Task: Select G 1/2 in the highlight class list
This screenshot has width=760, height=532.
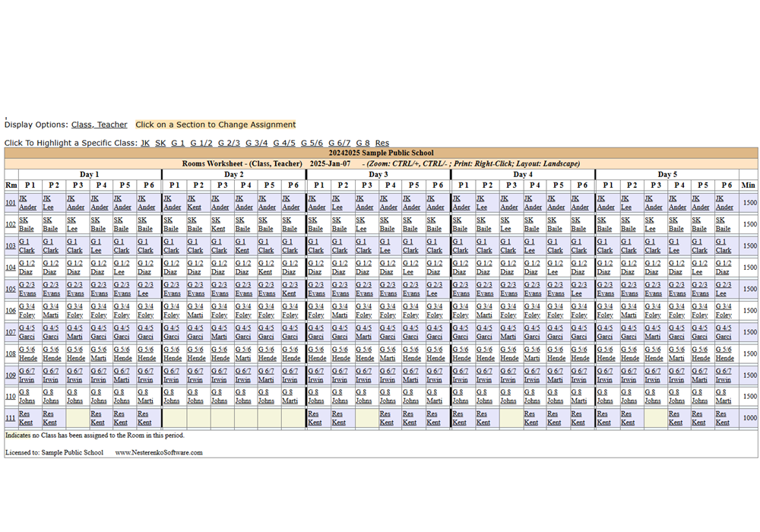Action: pos(201,143)
